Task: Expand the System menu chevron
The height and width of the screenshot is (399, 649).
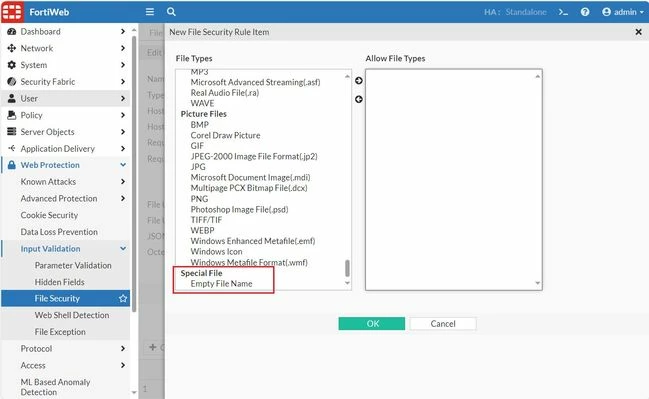Action: (123, 65)
